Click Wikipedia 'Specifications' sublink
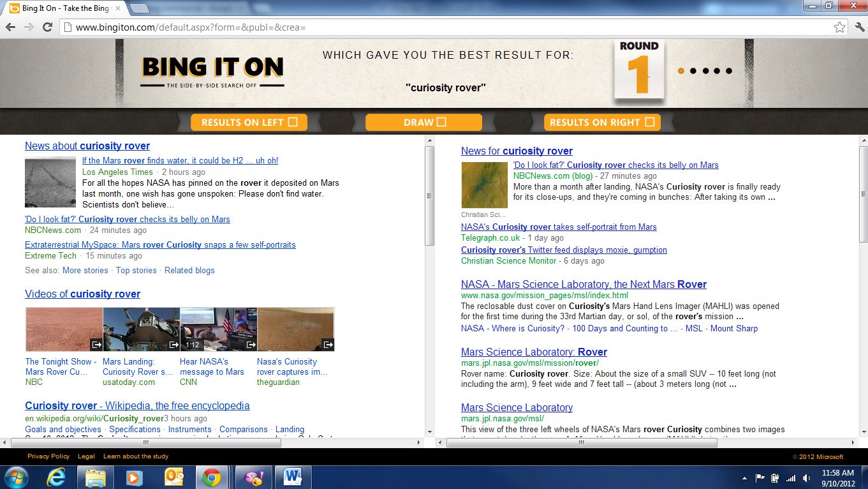This screenshot has width=868, height=489. (x=135, y=429)
